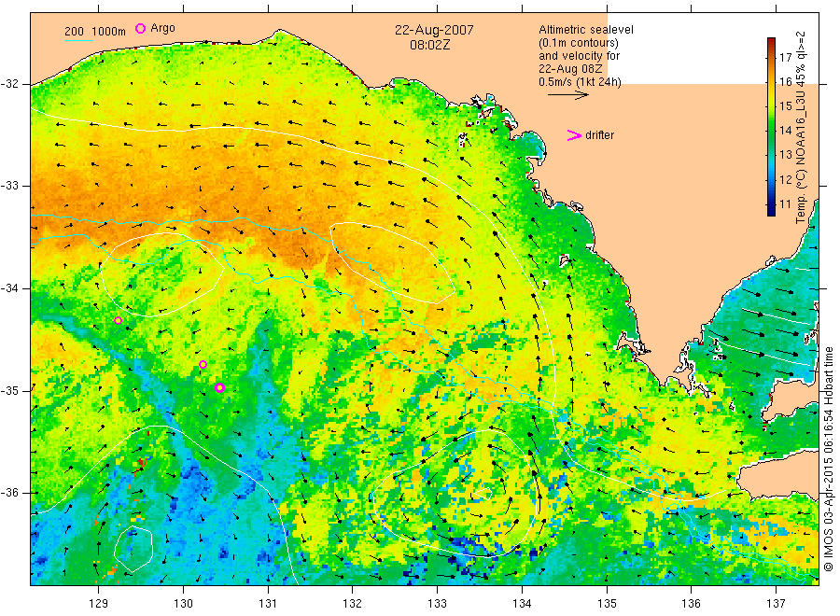Select the thin Argo marker just above the thick one
Viewport: 840px width, 616px height.
click(203, 365)
